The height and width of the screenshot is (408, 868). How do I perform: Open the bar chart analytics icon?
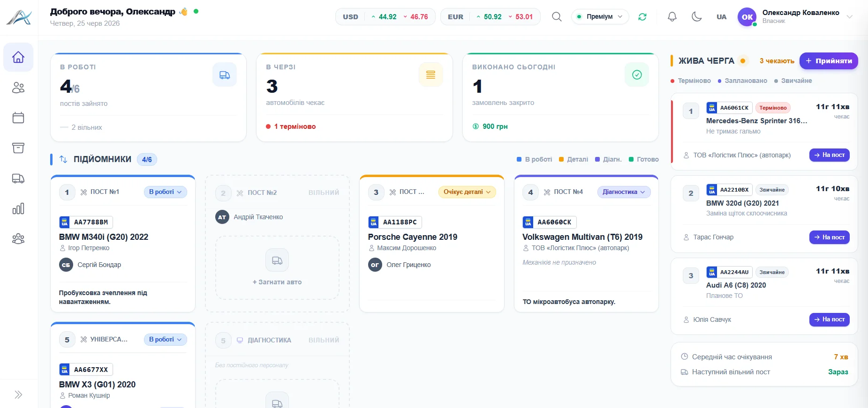point(18,208)
